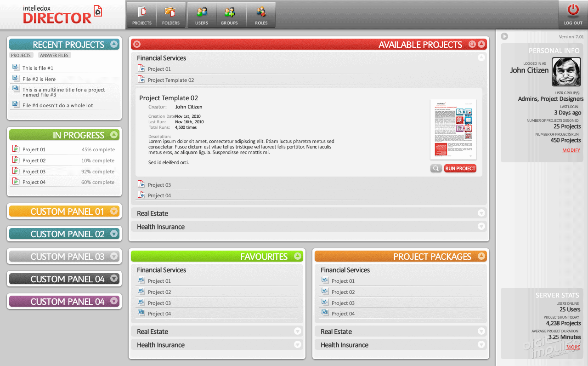Collapse the Financial Services group in Available Projects
Image resolution: width=588 pixels, height=366 pixels.
click(481, 57)
